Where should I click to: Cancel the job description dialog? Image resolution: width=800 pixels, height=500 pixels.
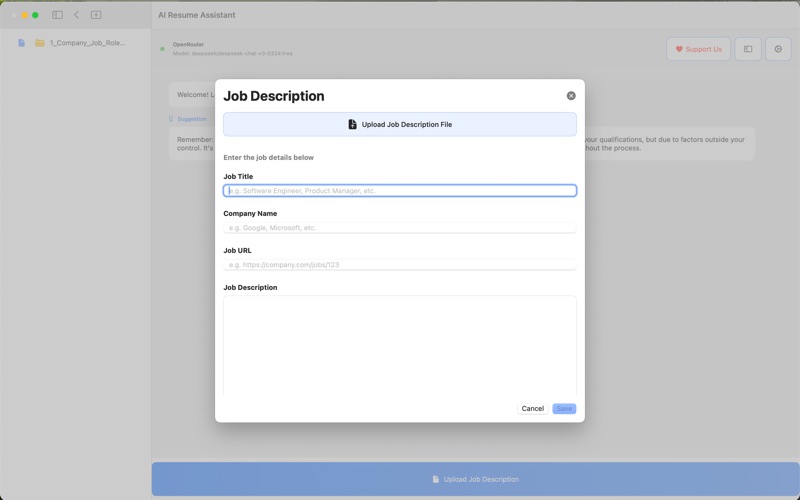[533, 409]
